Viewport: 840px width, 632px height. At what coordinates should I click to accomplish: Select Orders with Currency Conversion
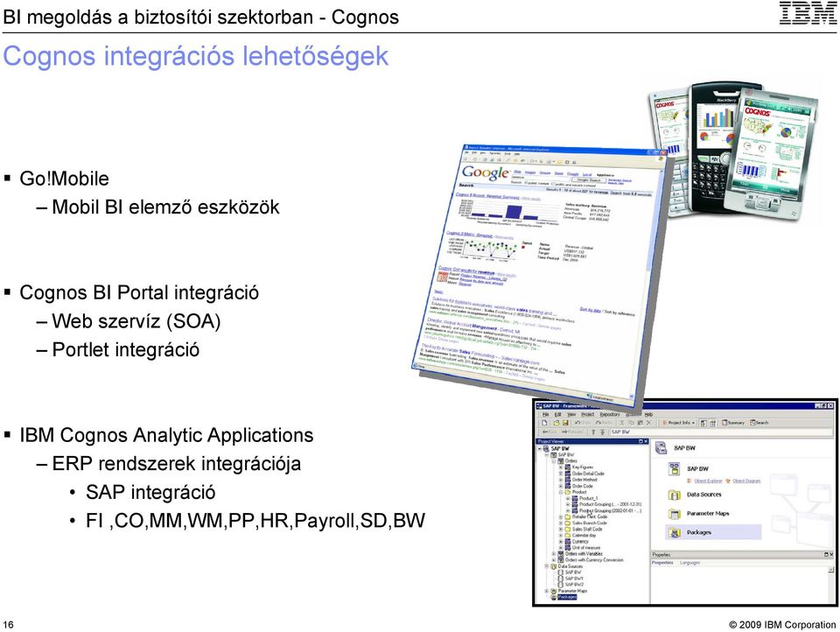[594, 560]
